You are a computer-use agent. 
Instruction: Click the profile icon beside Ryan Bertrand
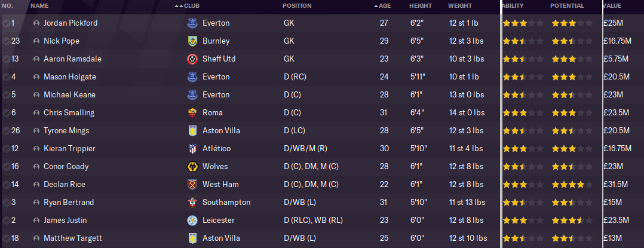pos(36,203)
